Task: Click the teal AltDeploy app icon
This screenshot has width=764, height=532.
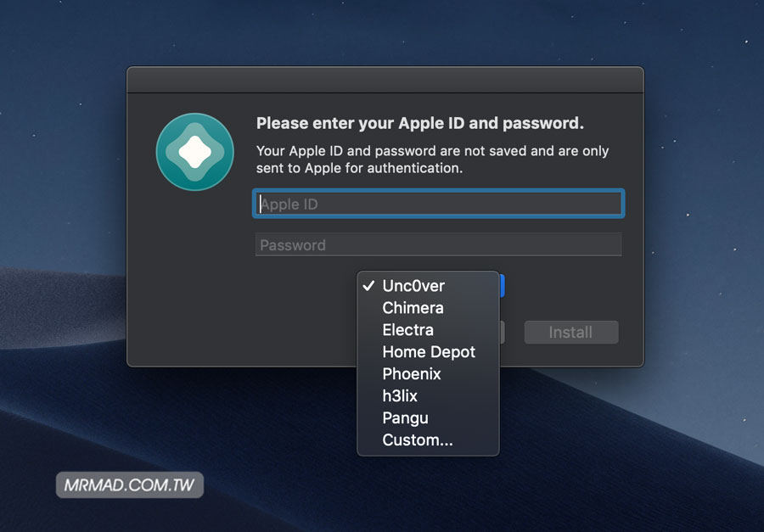Action: tap(194, 152)
